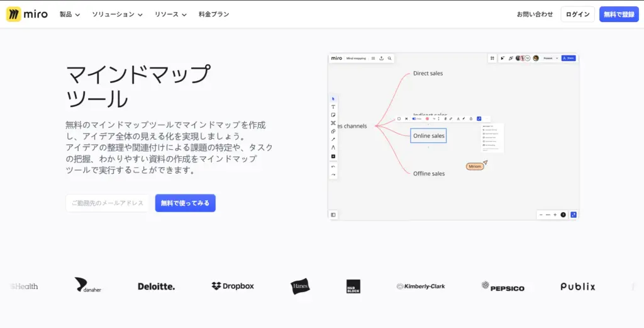Select the Shapes tool in board toolbar
Screen dimensions: 644x328
tap(333, 131)
